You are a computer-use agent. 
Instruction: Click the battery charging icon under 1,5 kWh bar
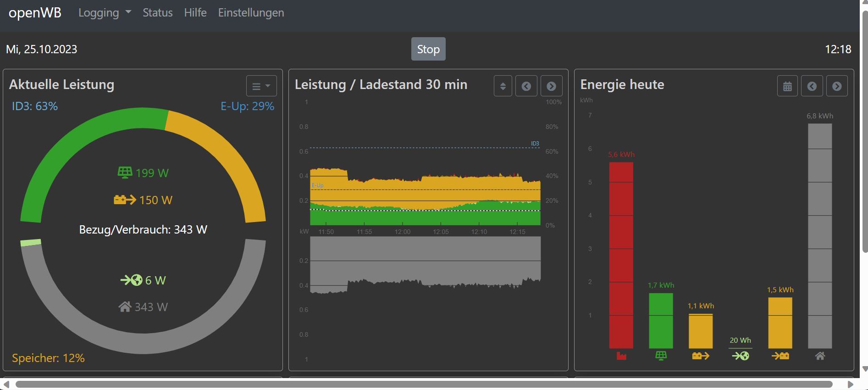(780, 356)
